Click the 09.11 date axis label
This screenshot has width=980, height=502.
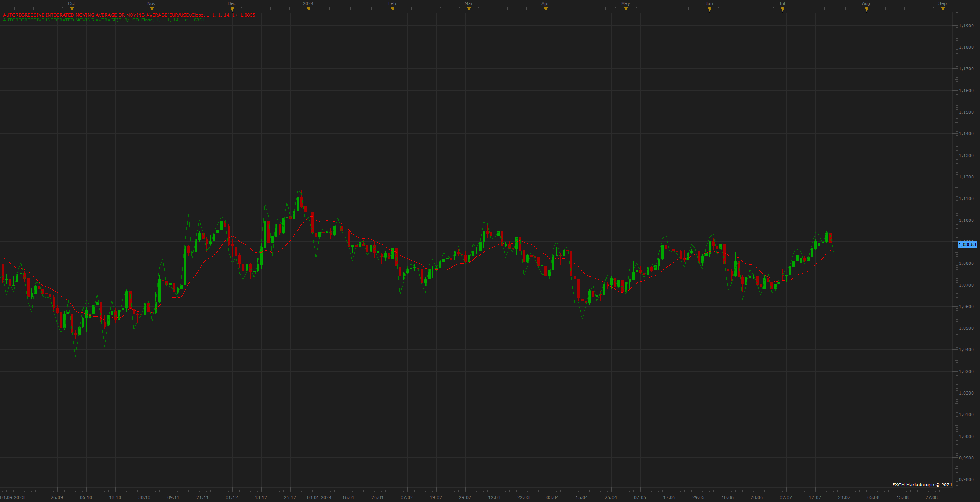tap(173, 497)
